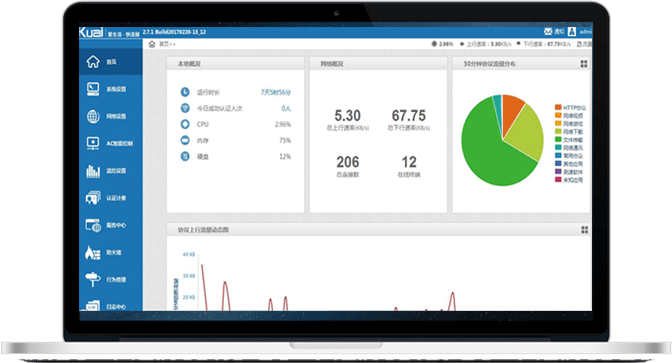
Task: Open the bar-chart monitoring sidebar icon
Action: [x=93, y=171]
